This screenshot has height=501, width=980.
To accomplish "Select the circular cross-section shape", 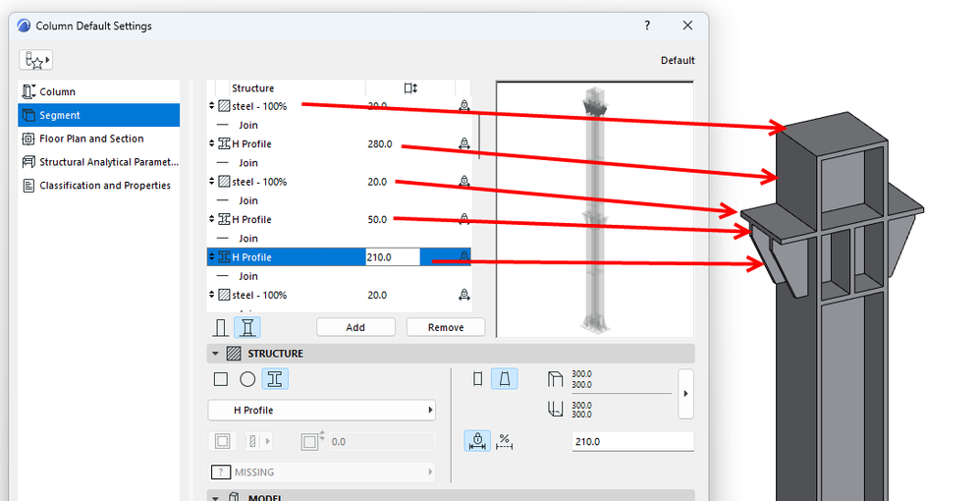I will click(247, 379).
